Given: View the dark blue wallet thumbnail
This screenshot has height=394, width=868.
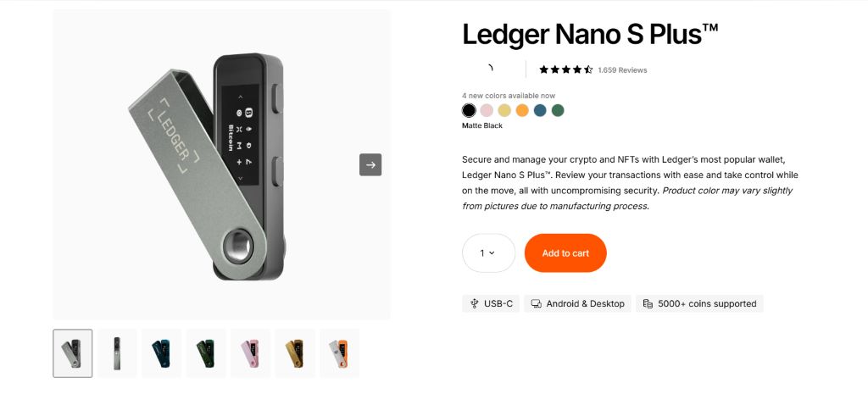Looking at the screenshot, I should point(161,352).
